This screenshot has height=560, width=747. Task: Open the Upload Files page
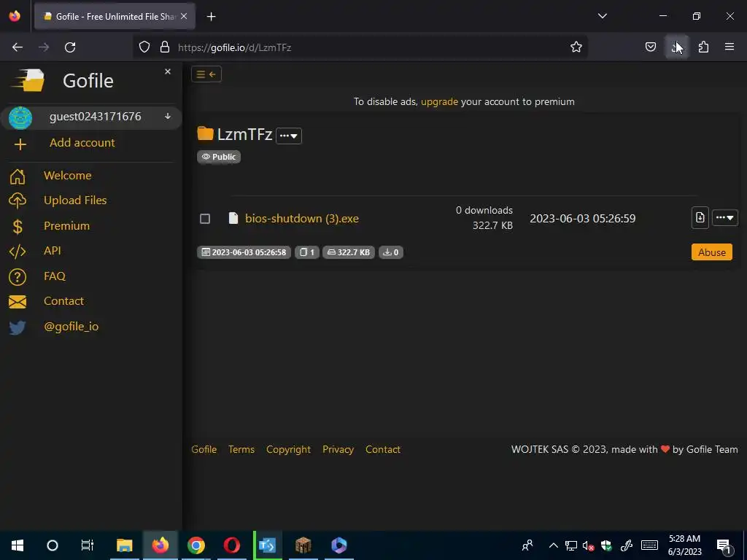[75, 201]
